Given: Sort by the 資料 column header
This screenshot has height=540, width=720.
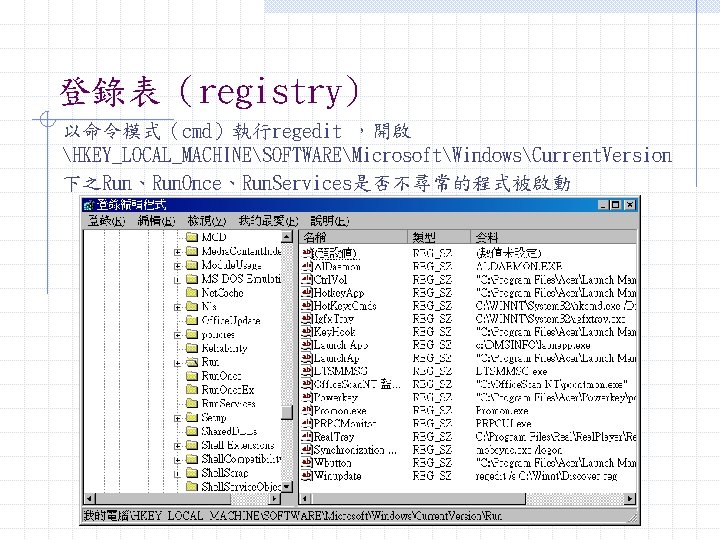Looking at the screenshot, I should pyautogui.click(x=553, y=237).
